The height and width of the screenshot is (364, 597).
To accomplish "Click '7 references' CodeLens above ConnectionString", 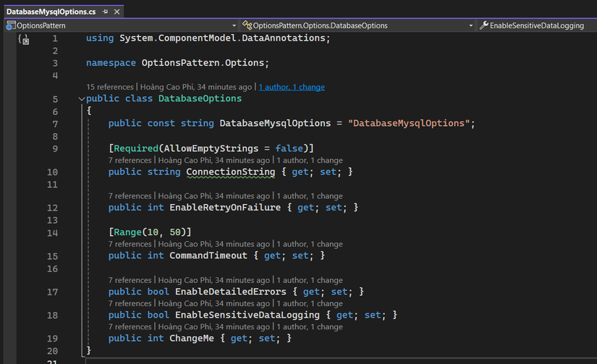I will tap(130, 161).
